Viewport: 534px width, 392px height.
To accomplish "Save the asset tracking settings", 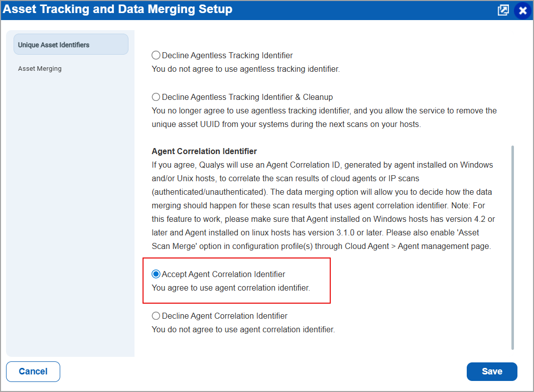I will tap(492, 371).
